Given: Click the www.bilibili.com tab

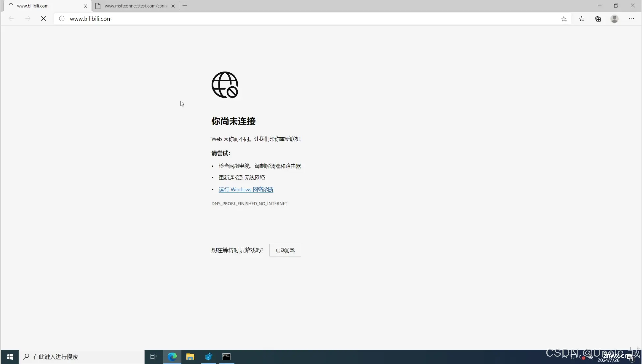Looking at the screenshot, I should 46,6.
